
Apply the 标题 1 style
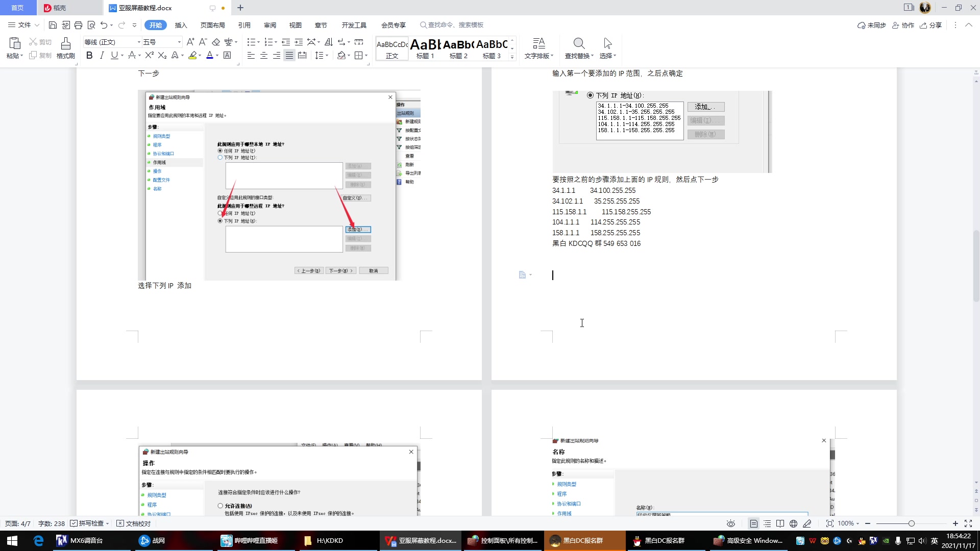425,49
